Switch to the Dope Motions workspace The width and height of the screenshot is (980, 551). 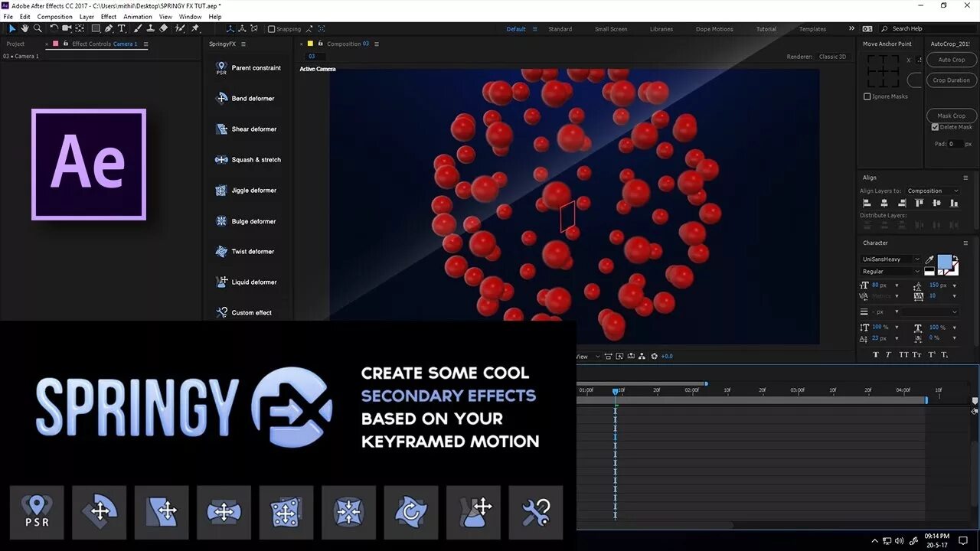tap(714, 29)
